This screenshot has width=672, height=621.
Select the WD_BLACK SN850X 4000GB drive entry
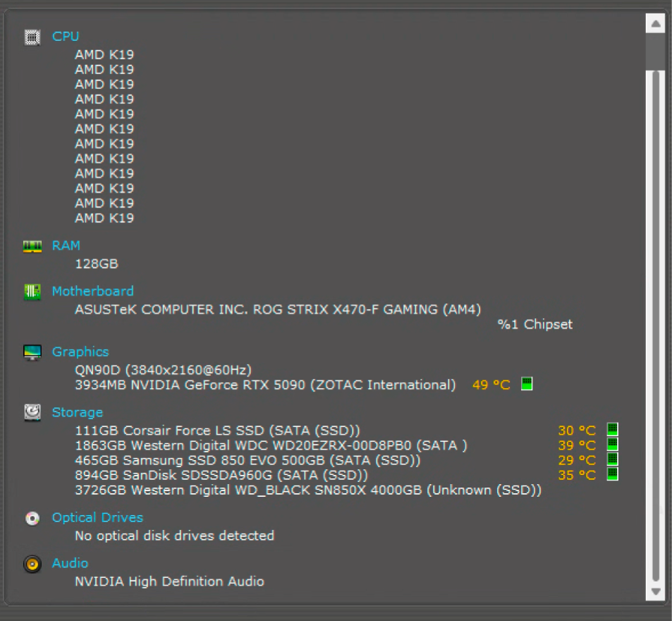[308, 490]
